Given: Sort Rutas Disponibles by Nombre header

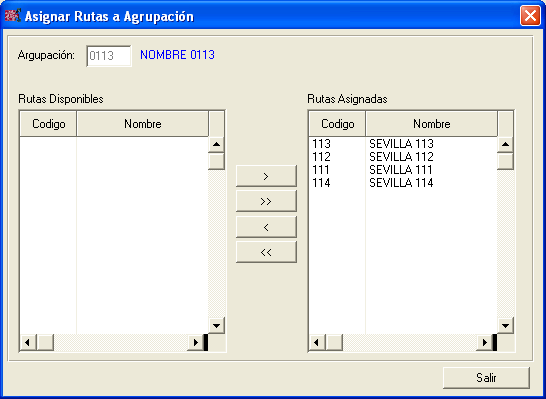Looking at the screenshot, I should pos(142,124).
